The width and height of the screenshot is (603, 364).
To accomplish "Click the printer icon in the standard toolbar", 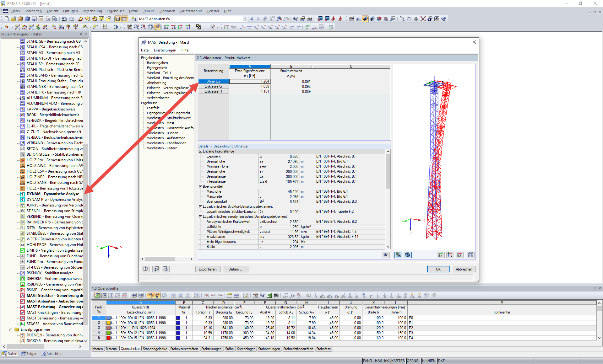I will (48, 19).
